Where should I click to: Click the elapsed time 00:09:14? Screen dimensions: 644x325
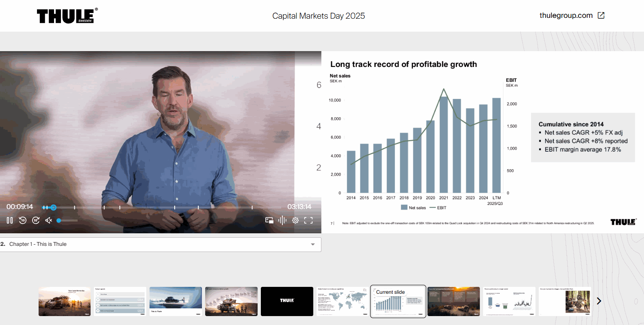click(x=20, y=207)
